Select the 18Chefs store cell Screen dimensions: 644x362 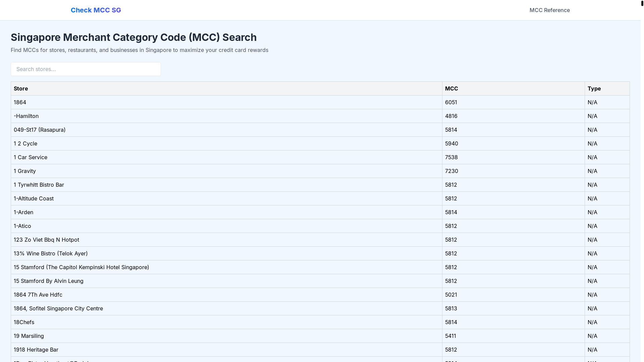[226, 322]
